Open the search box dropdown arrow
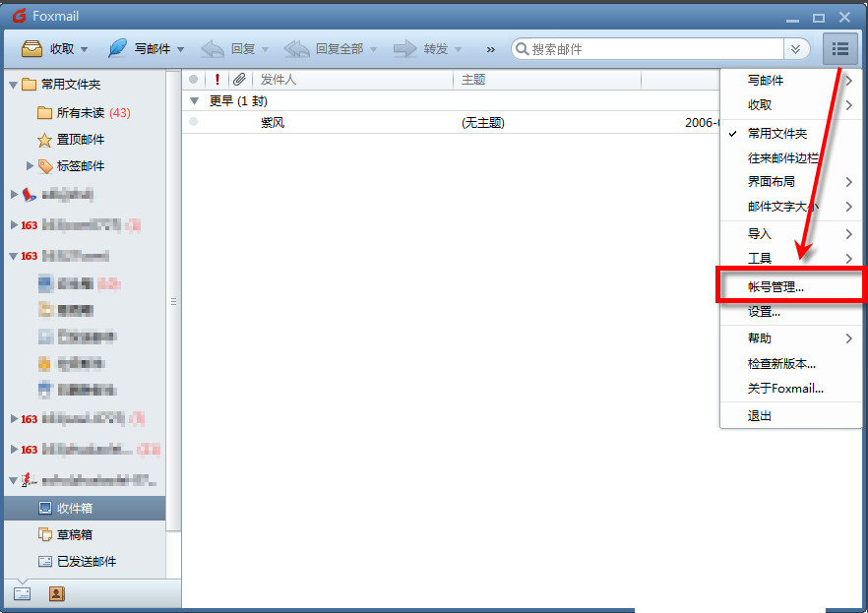 795,47
